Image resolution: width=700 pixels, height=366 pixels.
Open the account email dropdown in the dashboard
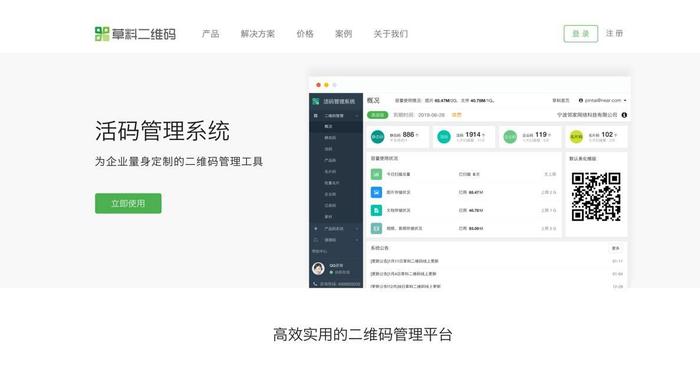click(x=603, y=100)
